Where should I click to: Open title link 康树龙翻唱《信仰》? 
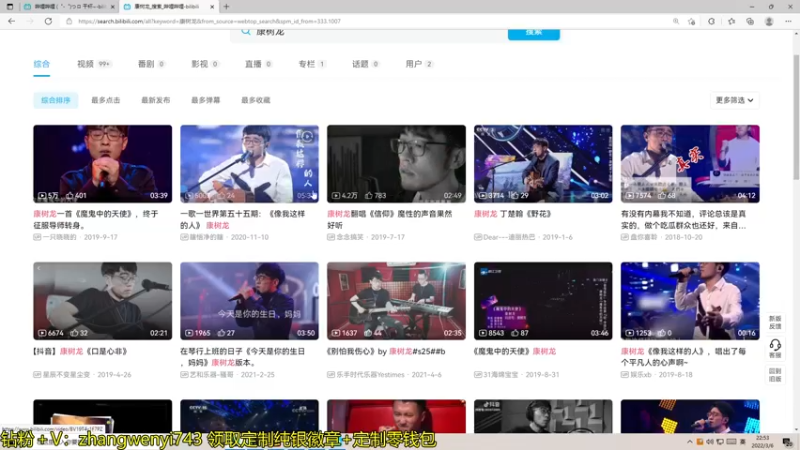390,219
